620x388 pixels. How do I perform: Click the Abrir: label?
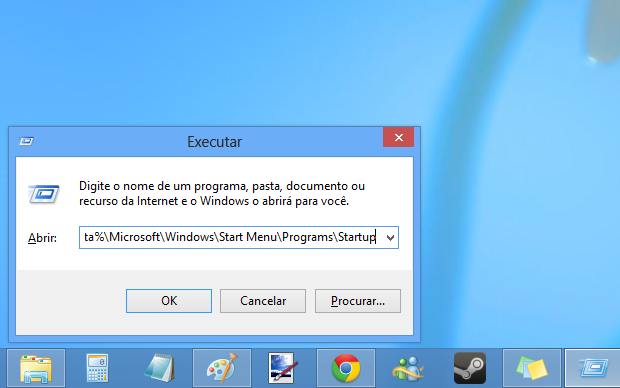pos(42,238)
